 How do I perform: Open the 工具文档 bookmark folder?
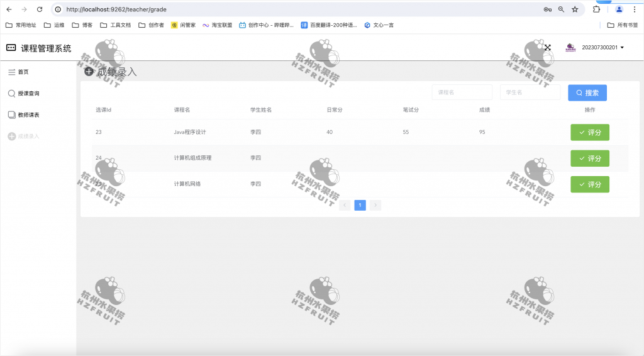coord(116,25)
